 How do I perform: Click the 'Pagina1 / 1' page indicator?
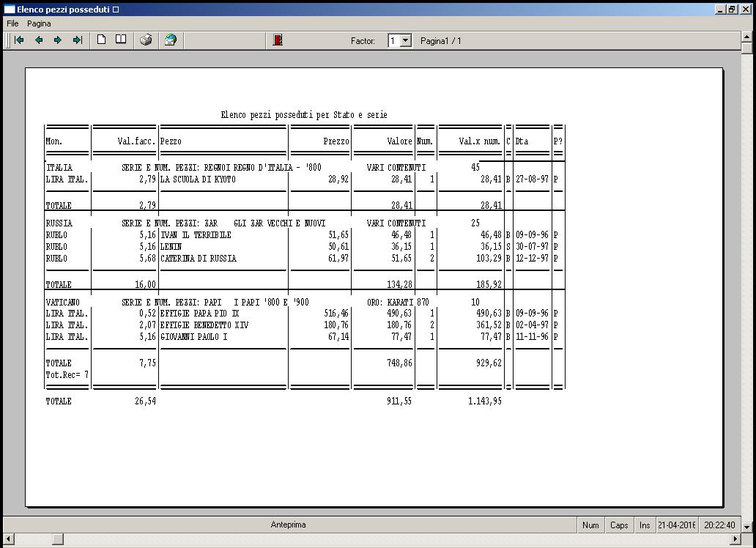(x=441, y=41)
